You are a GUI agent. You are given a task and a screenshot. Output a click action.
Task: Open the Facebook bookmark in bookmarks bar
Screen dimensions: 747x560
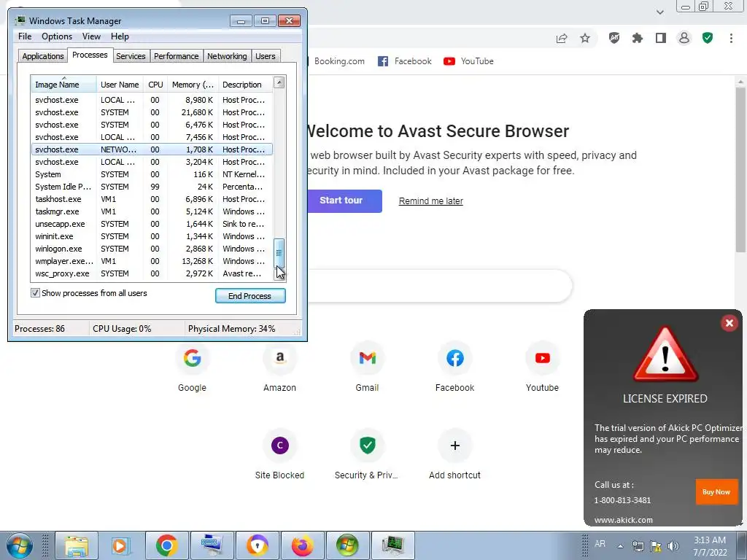[x=404, y=61]
